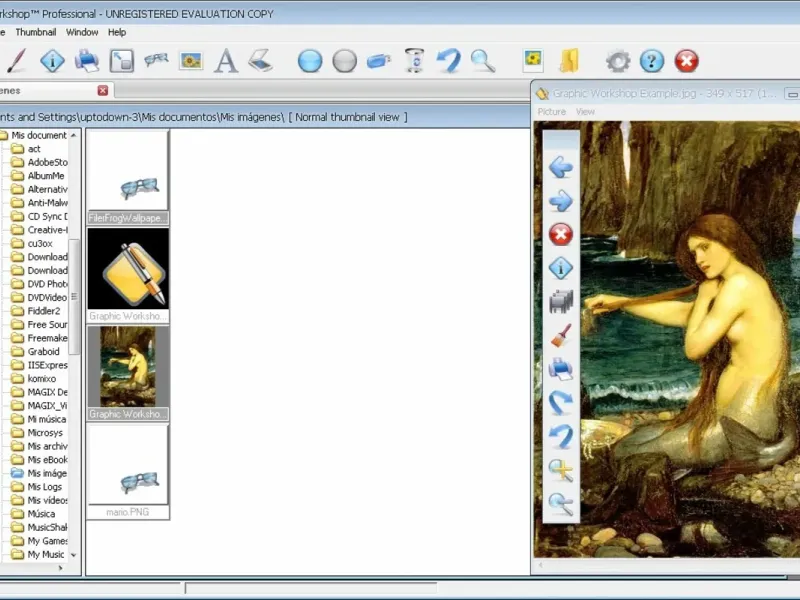
Task: Click the red X icon in the viewer sidebar
Action: [561, 235]
